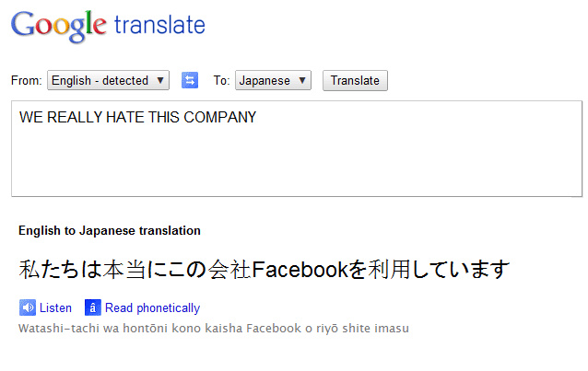Click the swap languages icon

click(x=190, y=80)
